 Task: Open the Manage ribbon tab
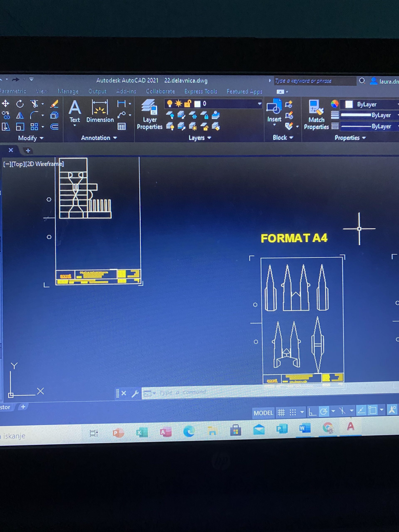pyautogui.click(x=68, y=91)
